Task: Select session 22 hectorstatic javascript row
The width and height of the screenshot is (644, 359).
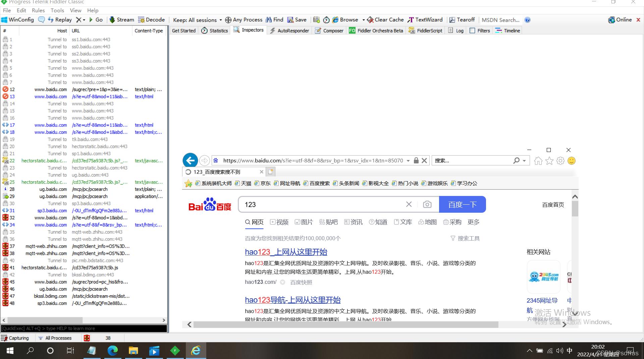Action: tap(84, 161)
